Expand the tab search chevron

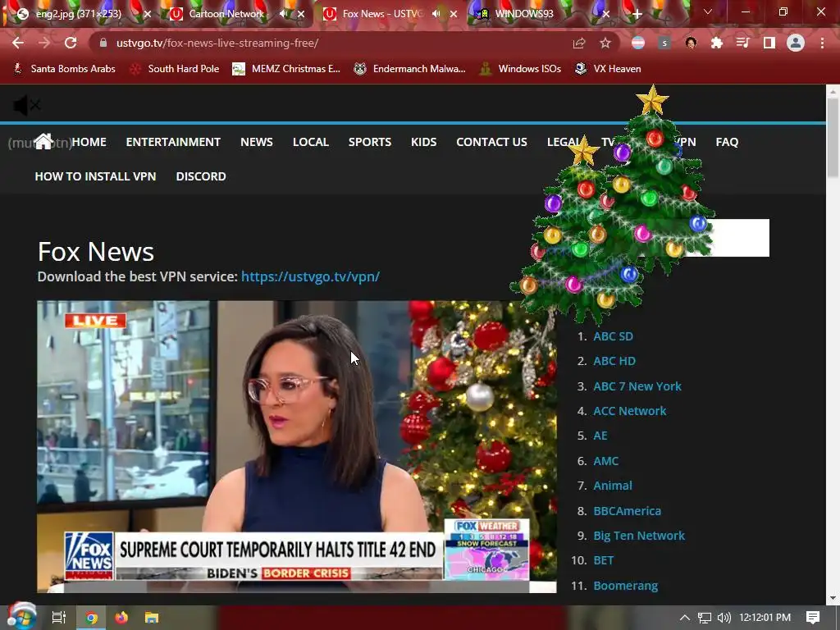pos(708,11)
